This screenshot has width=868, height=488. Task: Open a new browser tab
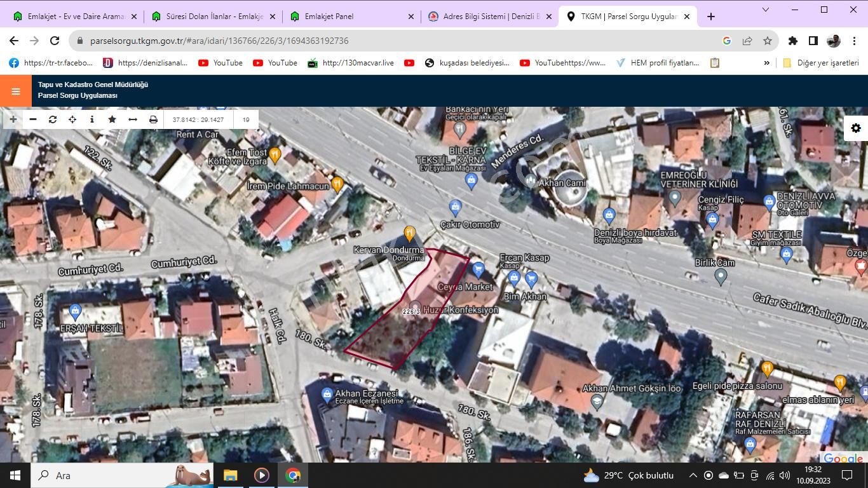710,17
